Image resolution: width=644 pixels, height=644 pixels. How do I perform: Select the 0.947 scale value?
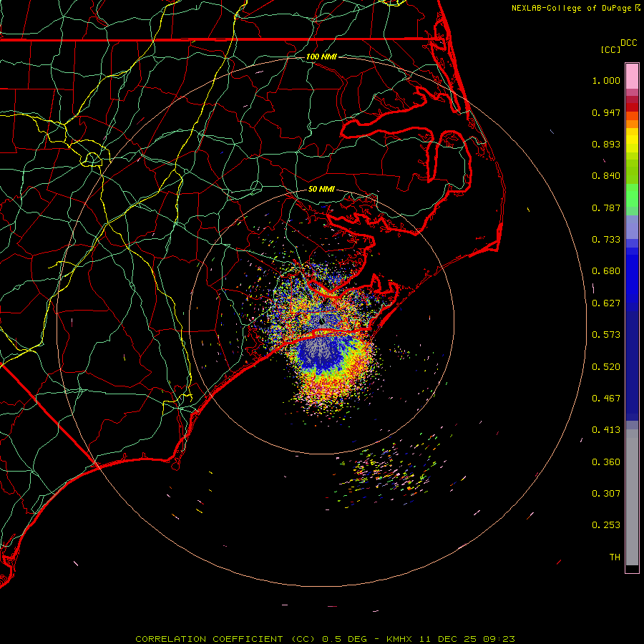tap(606, 112)
